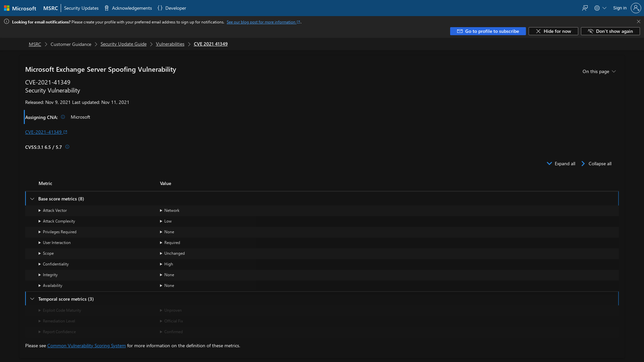Viewport: 644px width, 362px height.
Task: Click Customer Guidance breadcrumb text
Action: click(x=71, y=44)
